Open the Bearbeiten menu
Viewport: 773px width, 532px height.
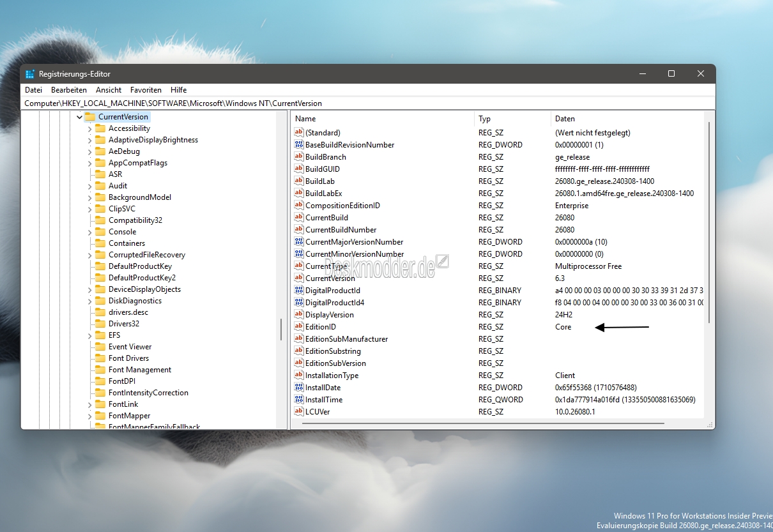click(69, 90)
